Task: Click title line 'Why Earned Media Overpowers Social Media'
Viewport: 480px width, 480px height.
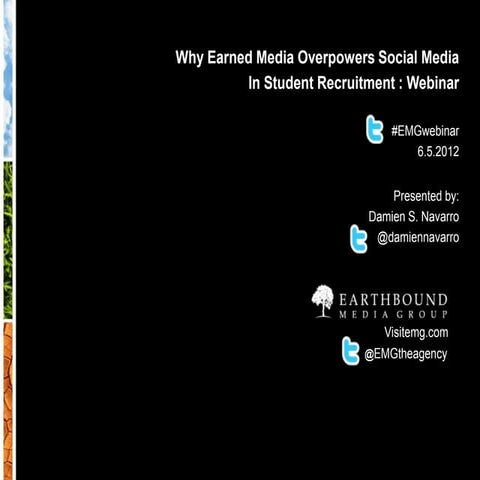Action: click(317, 58)
